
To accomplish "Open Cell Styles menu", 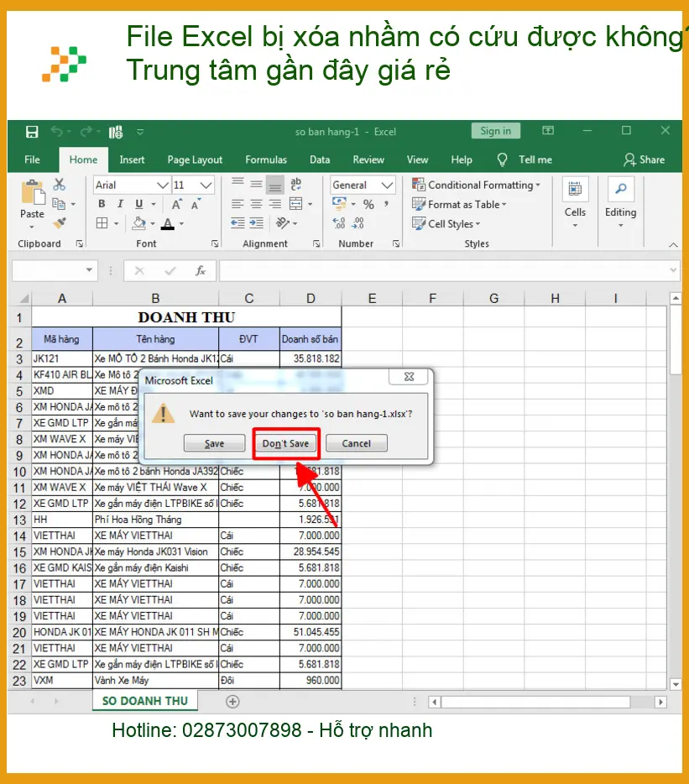I will click(446, 224).
